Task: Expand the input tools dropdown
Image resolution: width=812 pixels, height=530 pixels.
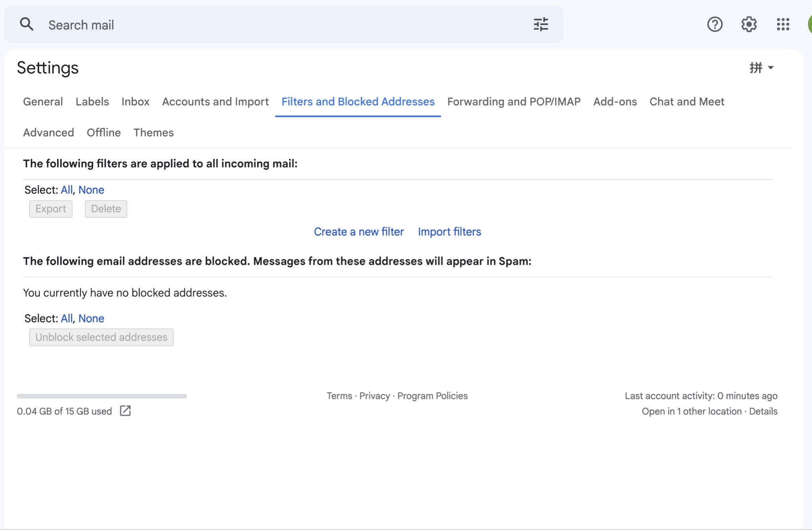Action: 770,68
